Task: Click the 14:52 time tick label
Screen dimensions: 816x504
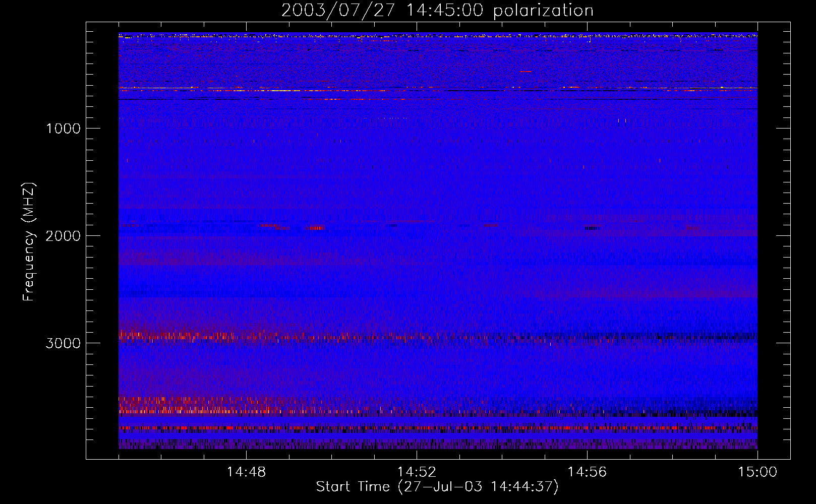Action: tap(417, 472)
